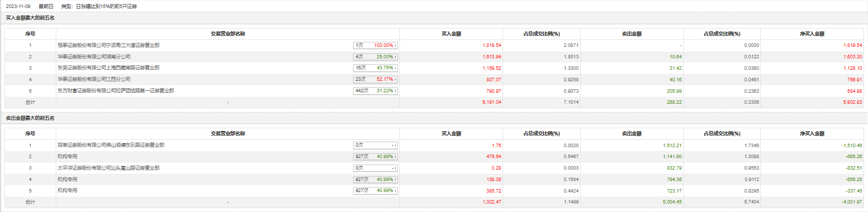Viewport: 868px width, 212px height.
Task: Expand the 23次 52.17% stats box
Action: point(375,79)
